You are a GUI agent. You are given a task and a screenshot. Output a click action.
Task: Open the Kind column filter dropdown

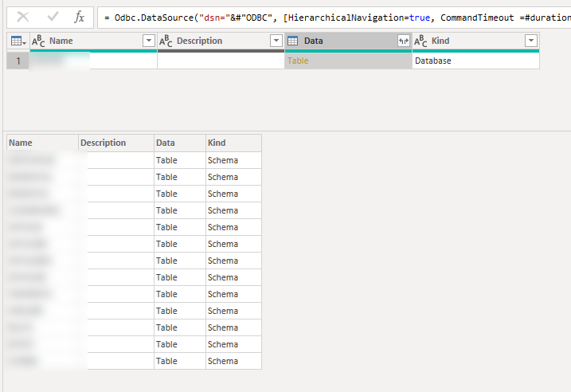(x=531, y=41)
